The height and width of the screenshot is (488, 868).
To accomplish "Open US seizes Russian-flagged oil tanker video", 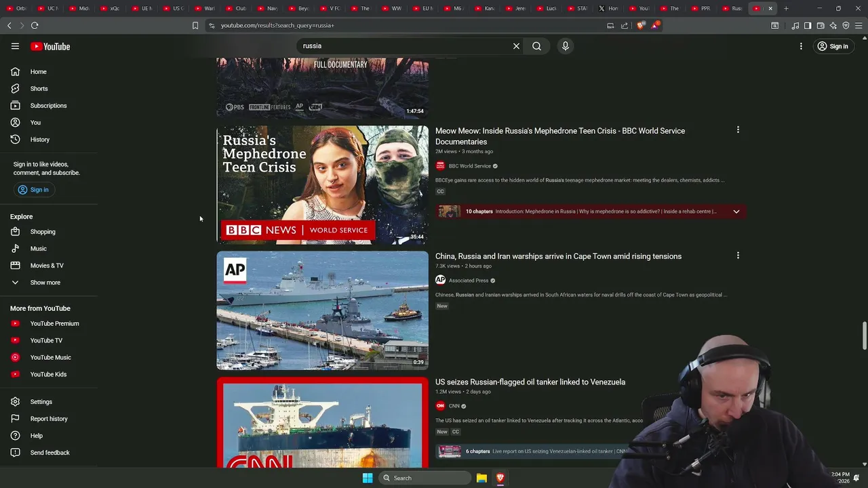I will pyautogui.click(x=530, y=382).
